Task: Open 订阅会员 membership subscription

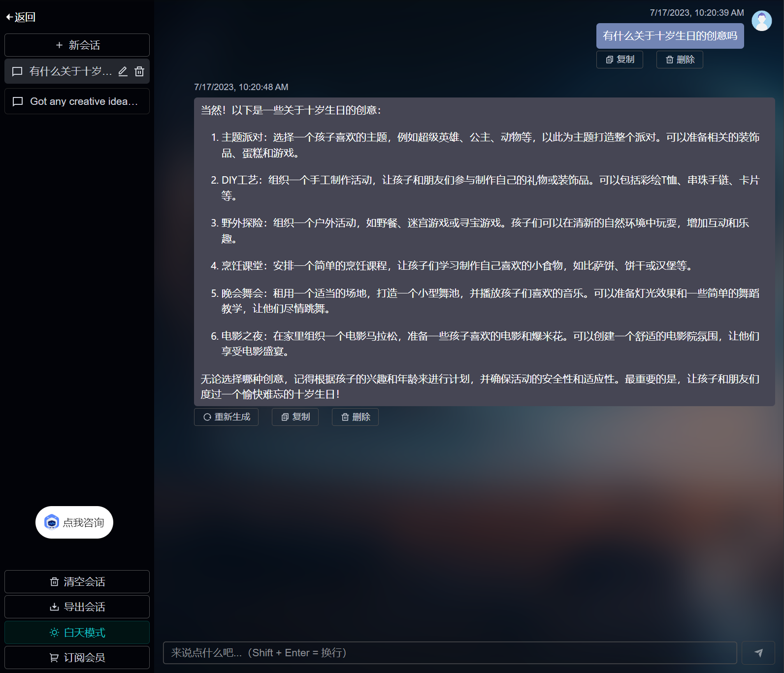Action: click(x=77, y=658)
